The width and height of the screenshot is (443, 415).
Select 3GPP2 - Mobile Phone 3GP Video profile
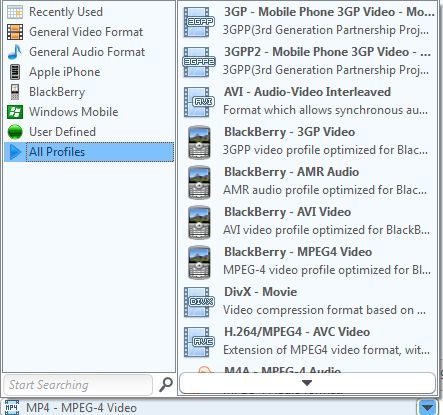[308, 61]
